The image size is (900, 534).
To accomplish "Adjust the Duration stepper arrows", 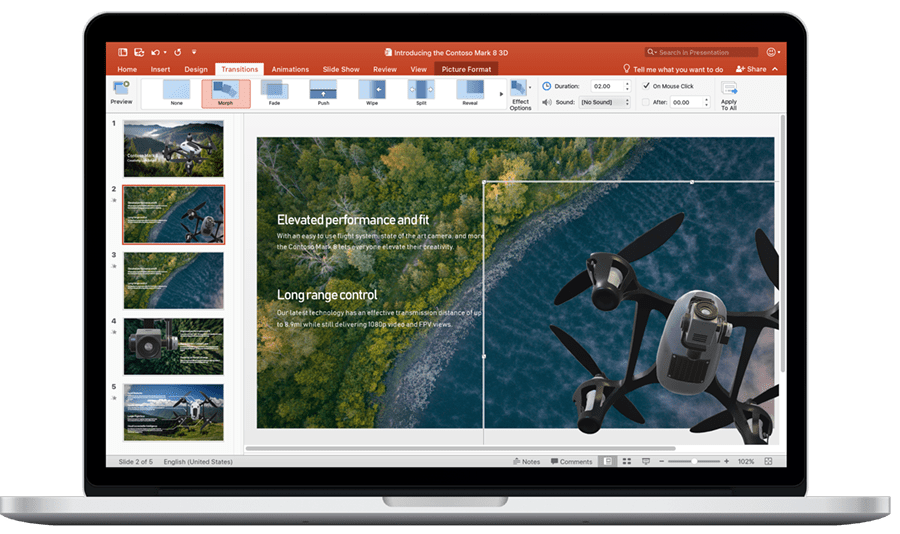I will point(627,86).
